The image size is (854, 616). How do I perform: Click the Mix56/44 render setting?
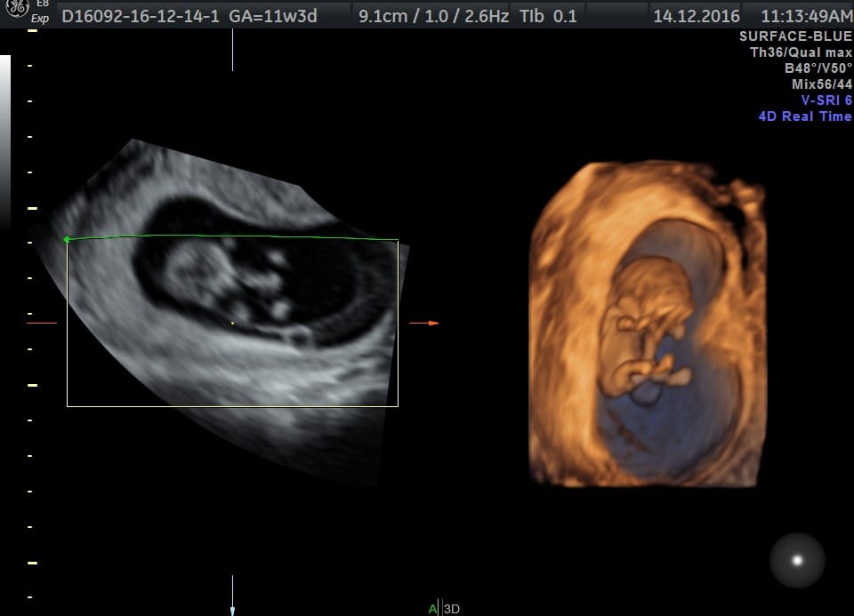coord(821,84)
